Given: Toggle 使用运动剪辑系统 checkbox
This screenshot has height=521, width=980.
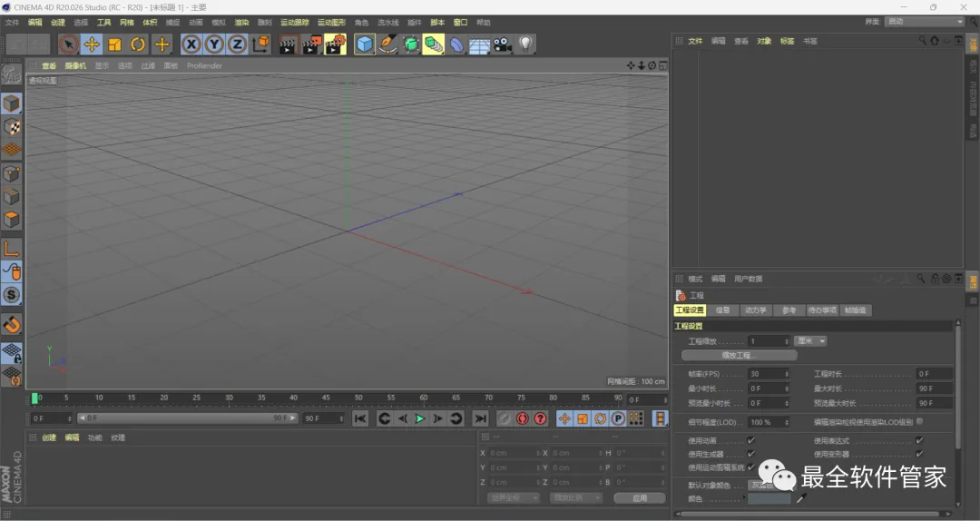Looking at the screenshot, I should click(x=750, y=467).
